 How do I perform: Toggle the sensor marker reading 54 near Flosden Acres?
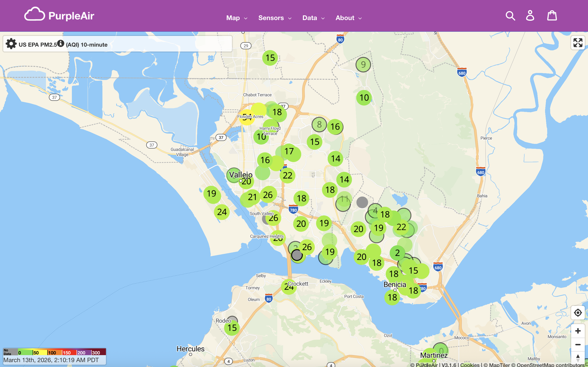(x=247, y=117)
